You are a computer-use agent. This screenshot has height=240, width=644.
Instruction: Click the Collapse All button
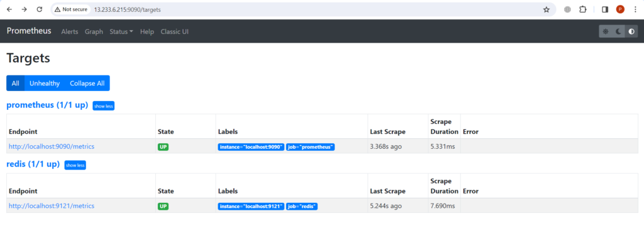87,84
